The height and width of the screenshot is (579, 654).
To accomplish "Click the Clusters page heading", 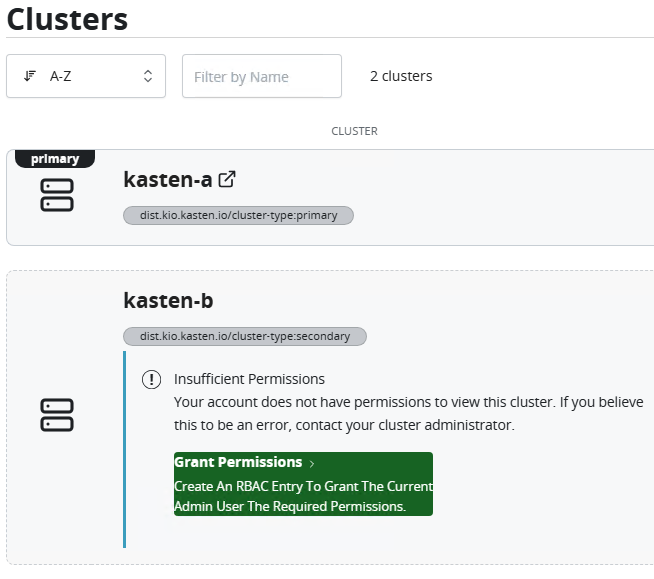I will point(67,18).
